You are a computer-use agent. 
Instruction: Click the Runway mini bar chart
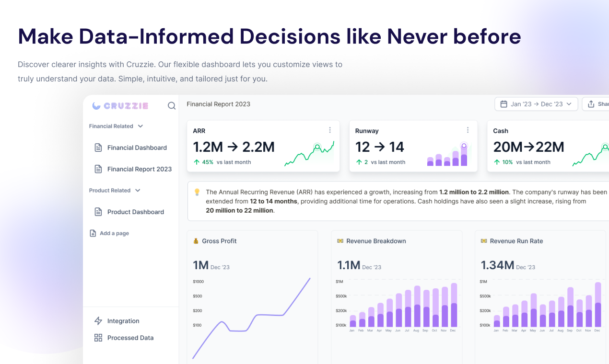click(447, 154)
